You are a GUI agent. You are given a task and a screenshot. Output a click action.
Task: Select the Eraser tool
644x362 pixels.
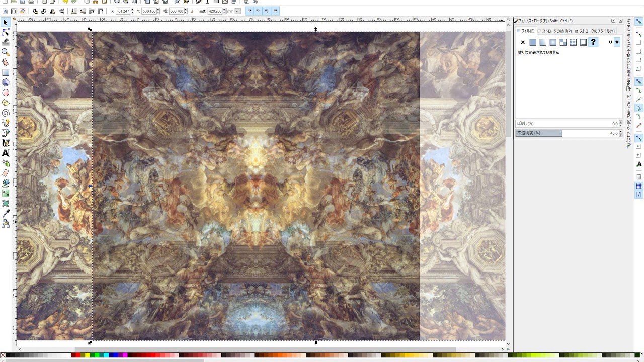[6, 173]
